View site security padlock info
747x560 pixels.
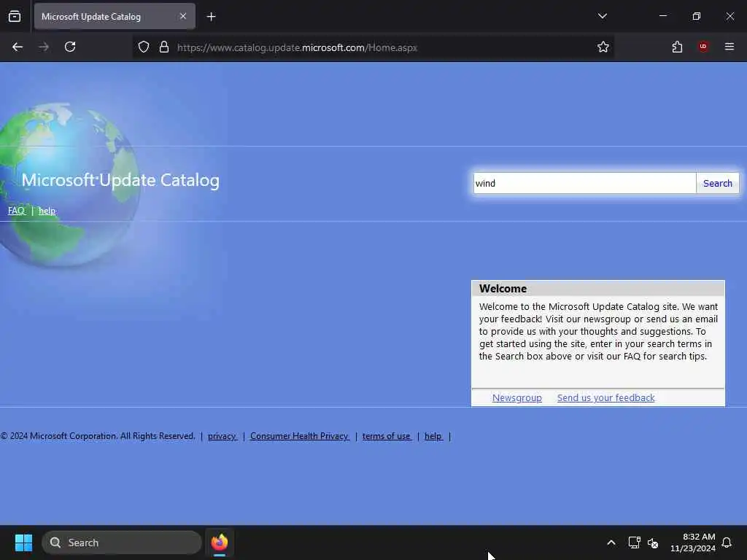pos(164,47)
